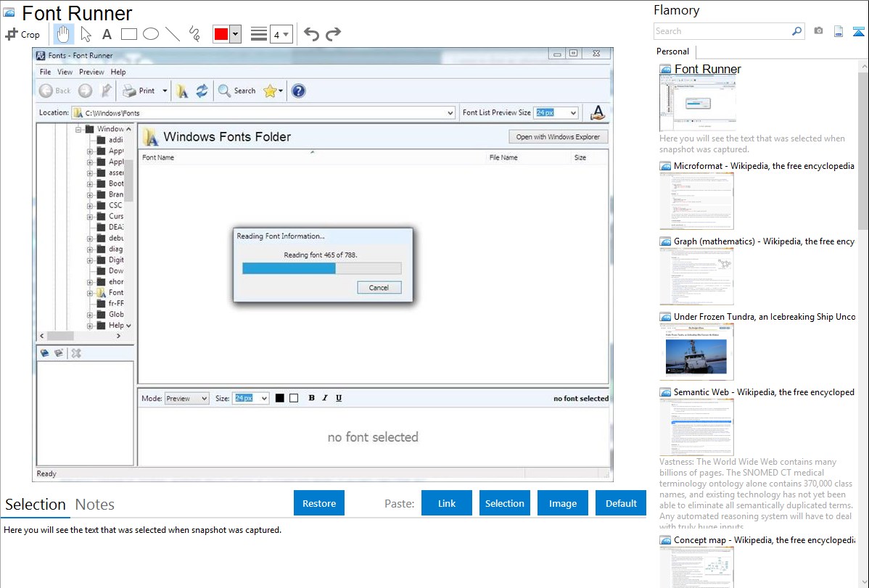Click the Search tool in Font Runner
This screenshot has height=588, width=869.
tap(236, 91)
